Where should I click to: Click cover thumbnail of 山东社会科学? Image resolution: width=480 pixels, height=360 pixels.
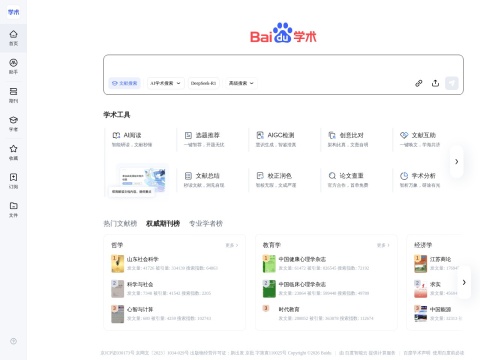coord(117,264)
